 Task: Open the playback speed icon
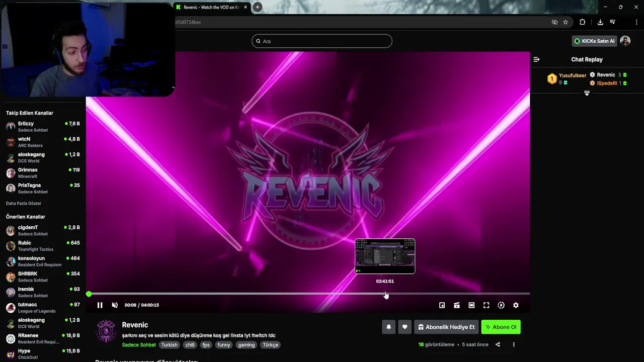(x=501, y=305)
